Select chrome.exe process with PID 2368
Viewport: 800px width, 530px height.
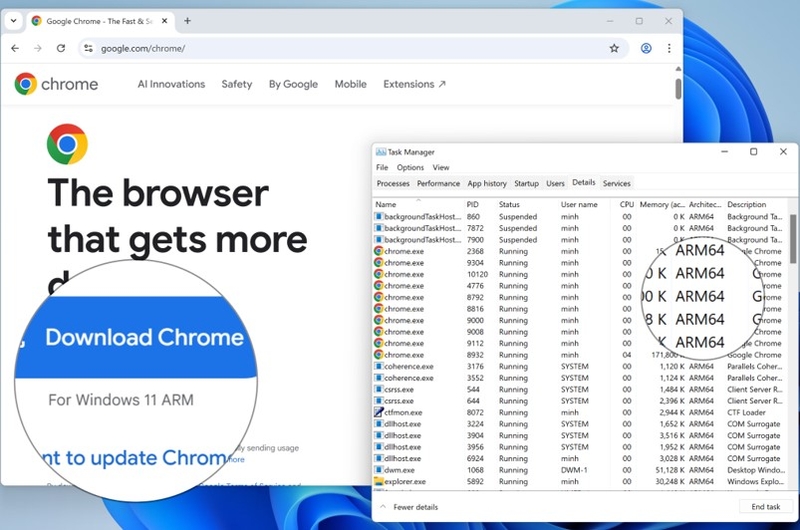point(581,251)
